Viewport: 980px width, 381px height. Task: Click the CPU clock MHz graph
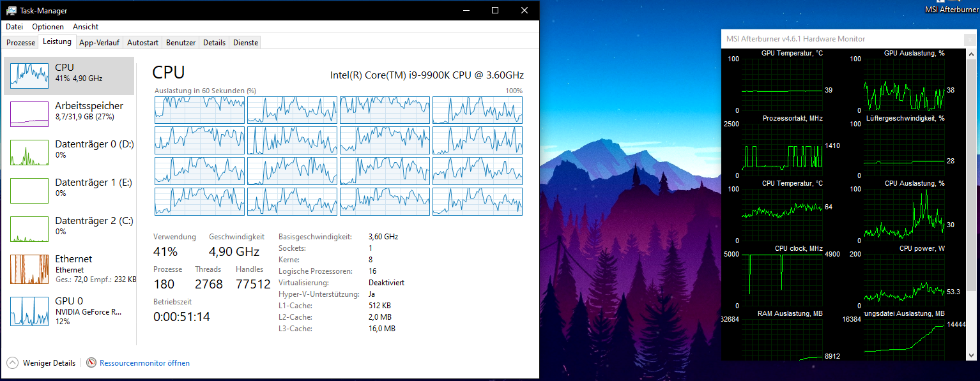(782, 280)
